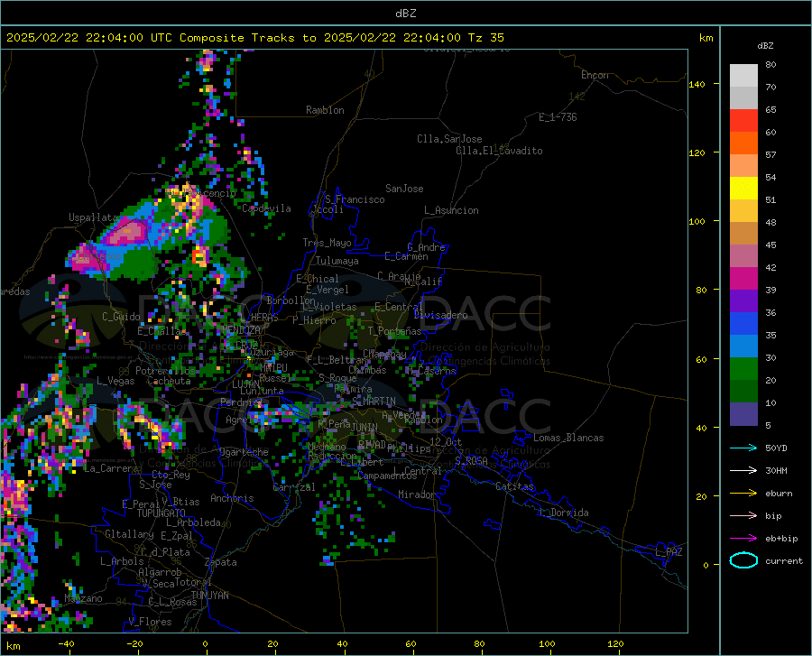Select the purple swatch between 39 and 36
Screen dimensions: 812x656
tap(743, 301)
